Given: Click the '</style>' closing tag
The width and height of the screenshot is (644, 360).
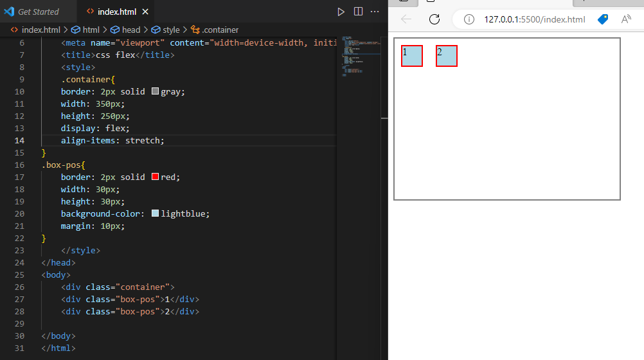Looking at the screenshot, I should pos(80,250).
